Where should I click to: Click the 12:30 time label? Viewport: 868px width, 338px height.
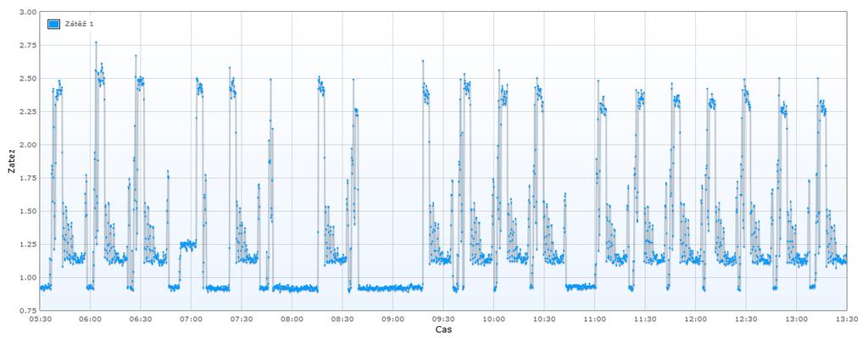tap(746, 319)
